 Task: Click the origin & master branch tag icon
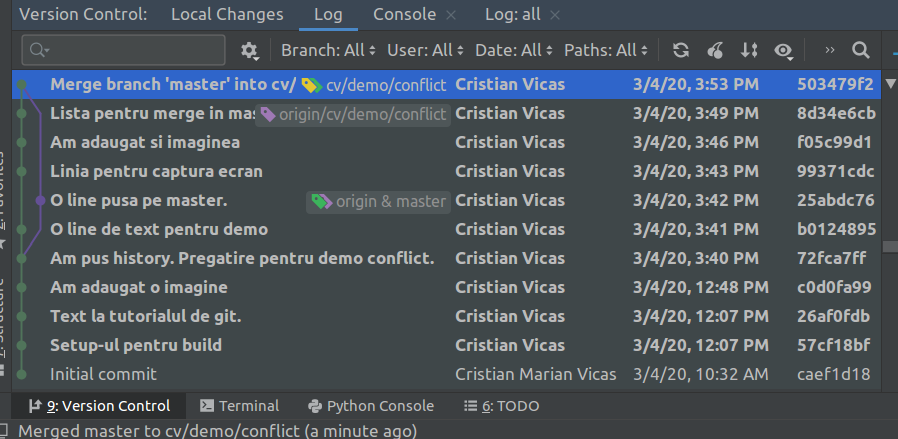click(x=321, y=201)
